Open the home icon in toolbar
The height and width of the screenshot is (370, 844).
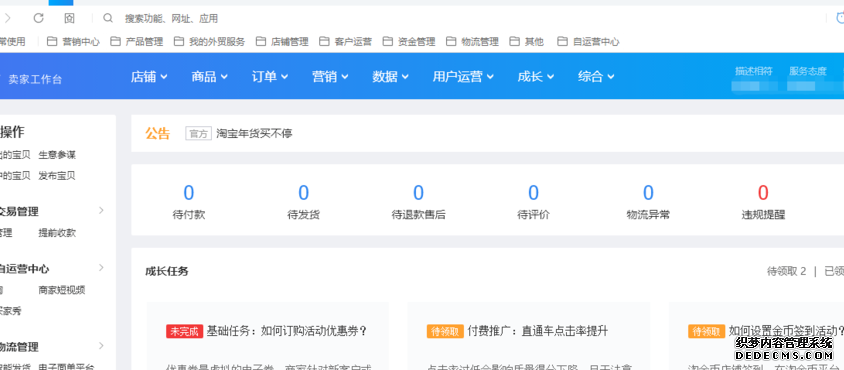pos(69,18)
